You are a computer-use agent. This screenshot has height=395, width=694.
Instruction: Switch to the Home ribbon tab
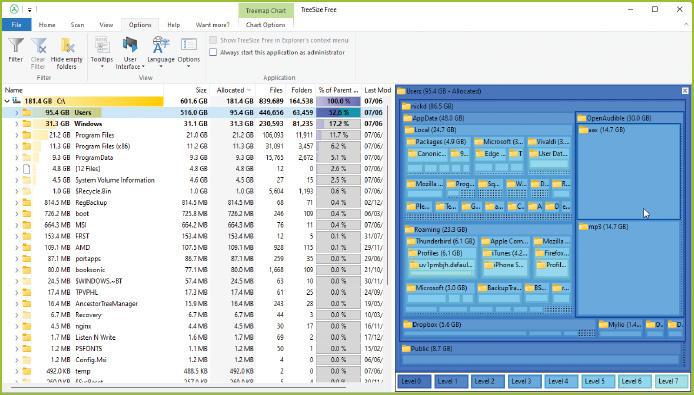tap(47, 25)
